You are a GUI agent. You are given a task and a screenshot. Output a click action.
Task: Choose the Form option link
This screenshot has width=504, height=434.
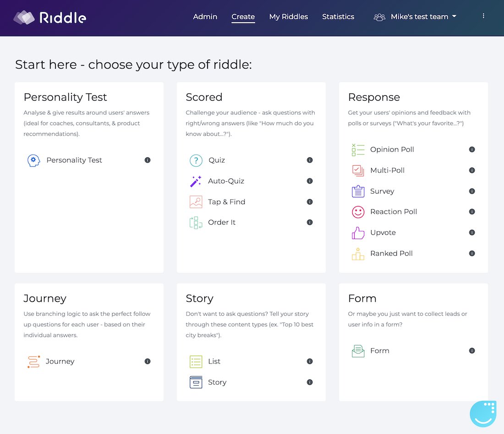click(380, 351)
